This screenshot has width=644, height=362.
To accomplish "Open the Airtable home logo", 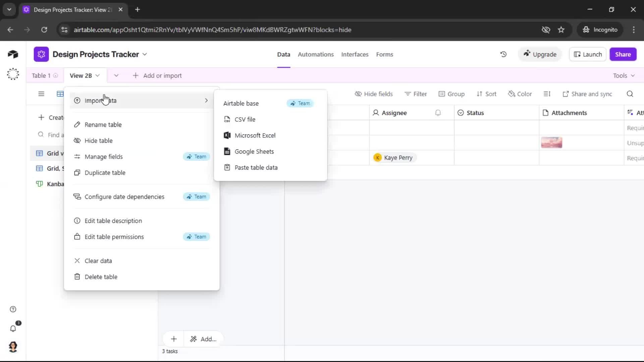I will [x=13, y=54].
